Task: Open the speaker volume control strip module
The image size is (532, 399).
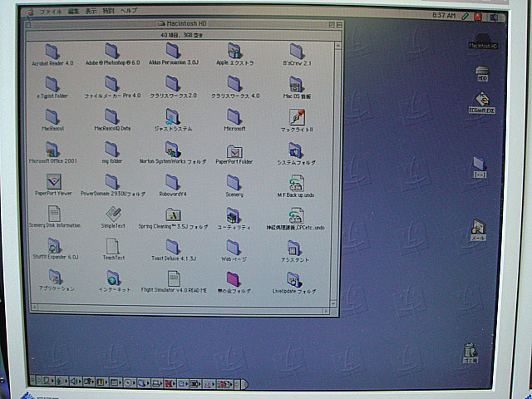Action: [76, 382]
